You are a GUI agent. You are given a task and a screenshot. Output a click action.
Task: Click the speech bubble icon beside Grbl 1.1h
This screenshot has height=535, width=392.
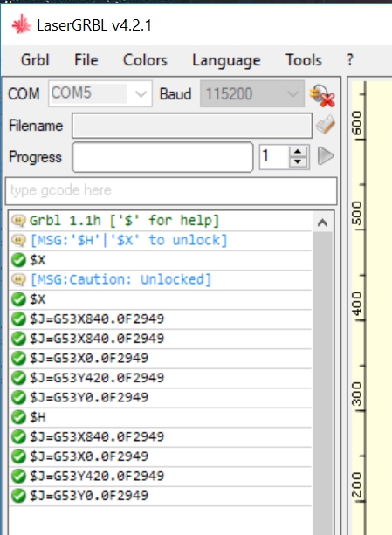coord(18,221)
